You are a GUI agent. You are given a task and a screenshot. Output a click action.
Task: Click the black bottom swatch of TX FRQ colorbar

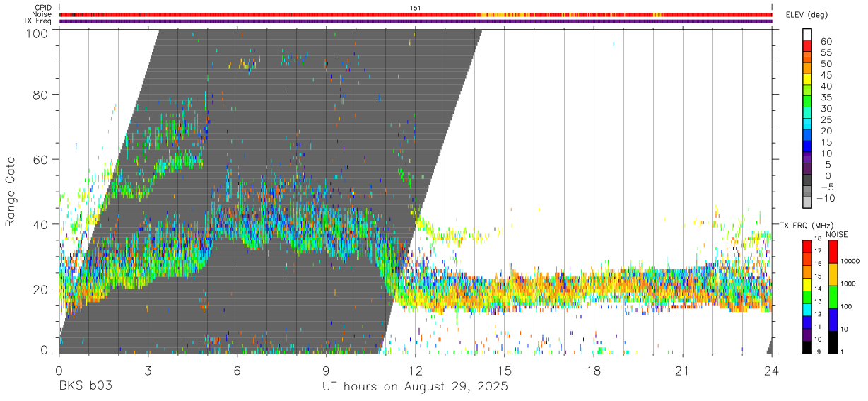pyautogui.click(x=807, y=347)
